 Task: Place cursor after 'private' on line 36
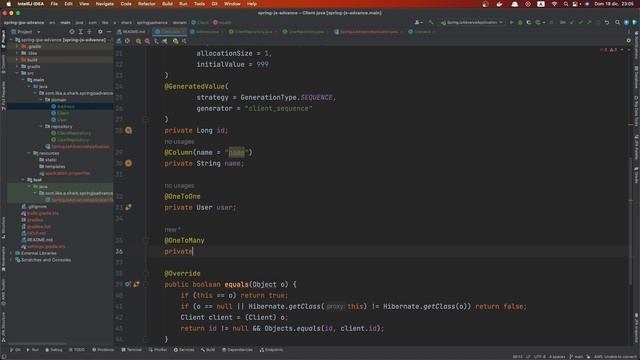(193, 251)
